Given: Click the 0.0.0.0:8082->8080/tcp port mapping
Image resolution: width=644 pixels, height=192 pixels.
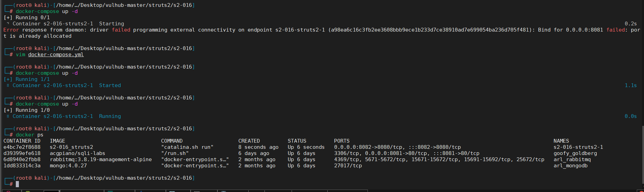Looking at the screenshot, I should click(x=368, y=147).
